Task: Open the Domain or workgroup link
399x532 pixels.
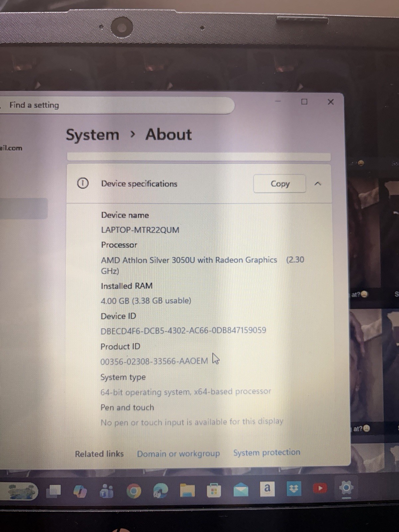Action: pos(179,454)
